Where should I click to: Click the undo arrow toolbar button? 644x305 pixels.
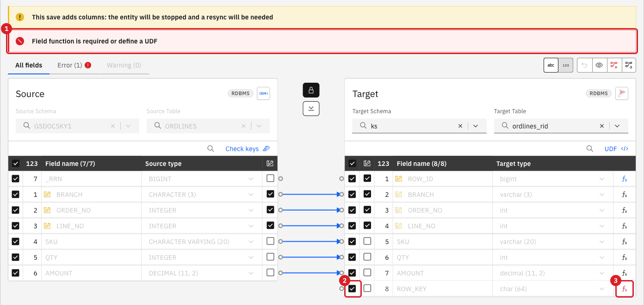point(585,65)
